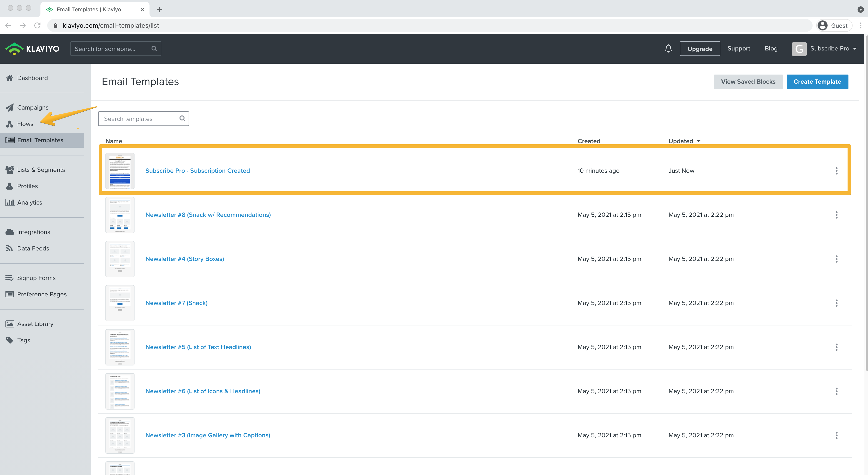868x475 pixels.
Task: Click the Created column header
Action: (x=589, y=141)
